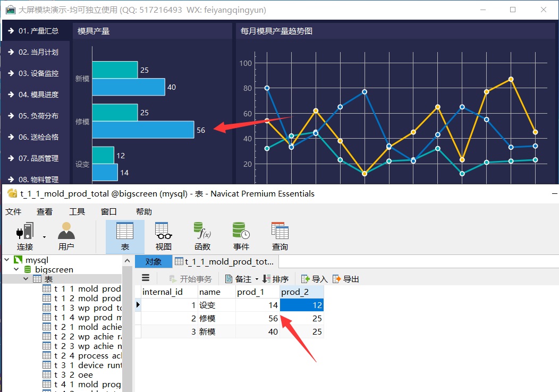The image size is (559, 392).
Task: Click the 导出 (Export) button
Action: coord(346,279)
